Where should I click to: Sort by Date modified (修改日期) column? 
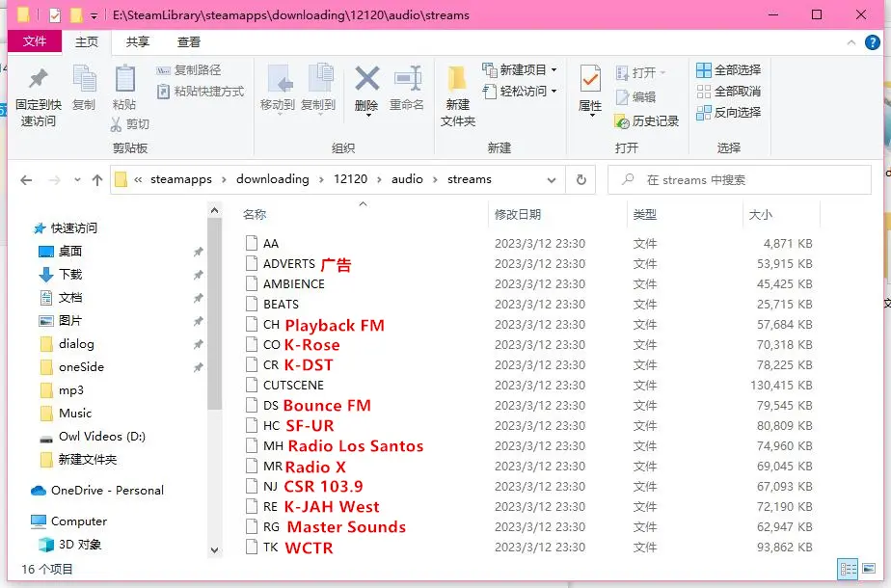click(518, 214)
